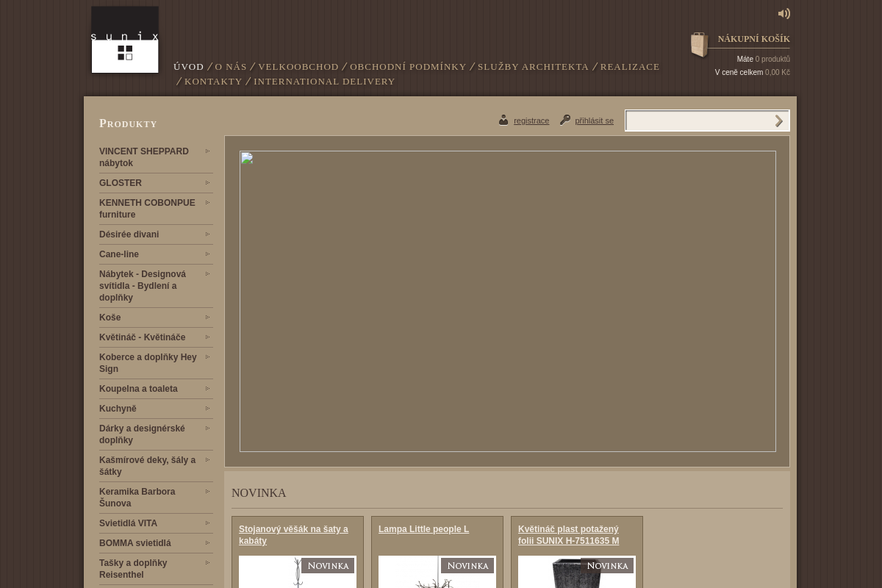Expand the Cane-line category arrow
Viewport: 882px width, 588px height.
(x=208, y=254)
